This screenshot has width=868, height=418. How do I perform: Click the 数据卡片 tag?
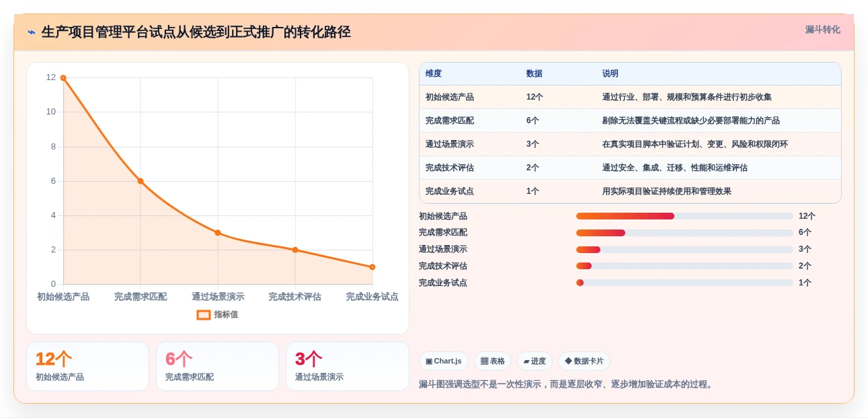tap(584, 361)
